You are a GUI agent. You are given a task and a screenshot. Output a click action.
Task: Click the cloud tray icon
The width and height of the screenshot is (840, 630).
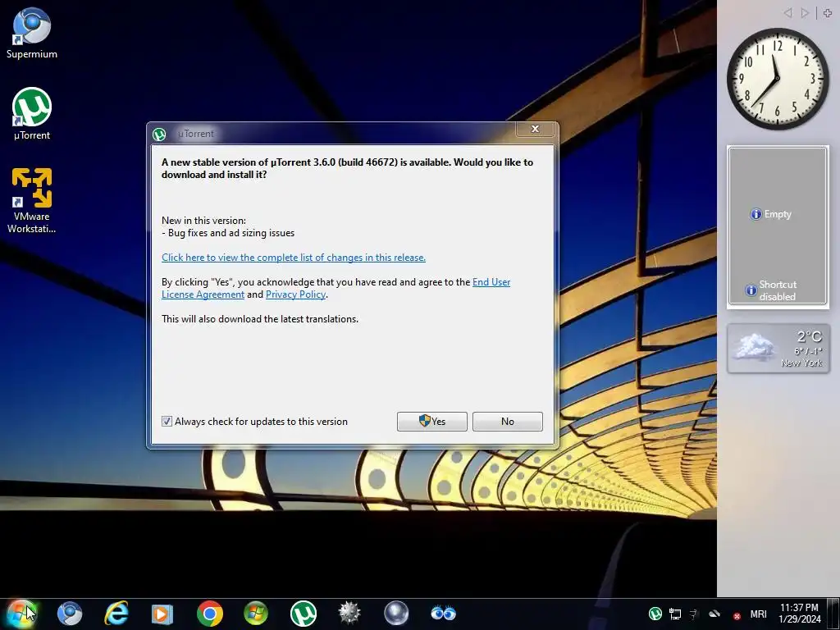(714, 614)
